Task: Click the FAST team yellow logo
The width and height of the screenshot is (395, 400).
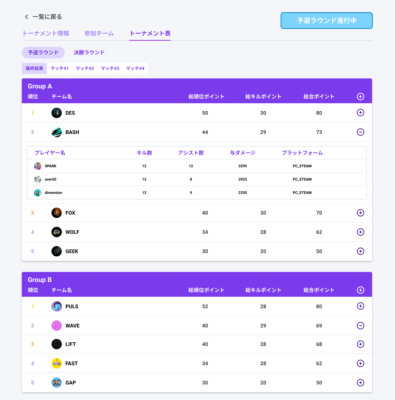Action: [57, 363]
